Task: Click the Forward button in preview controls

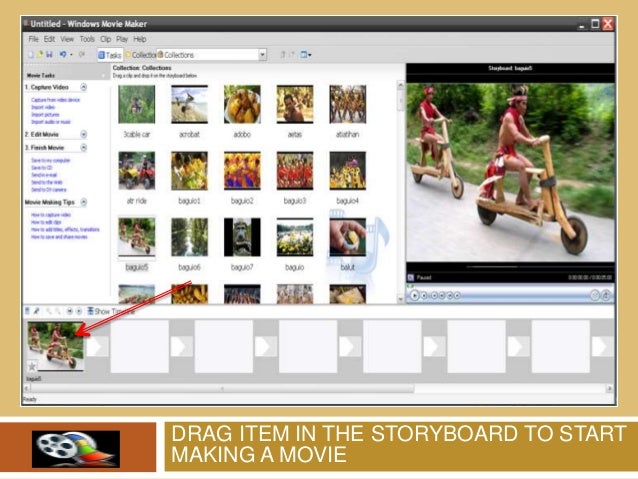Action: click(x=457, y=295)
